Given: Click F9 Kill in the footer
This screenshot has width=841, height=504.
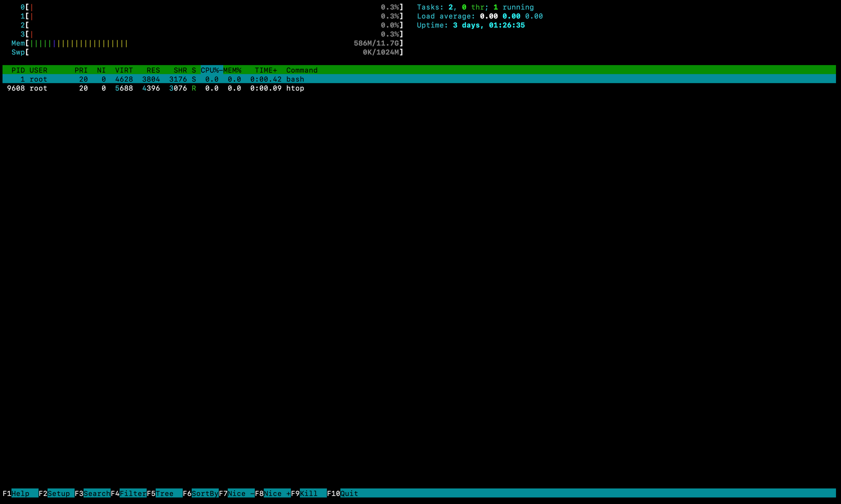Looking at the screenshot, I should point(309,493).
